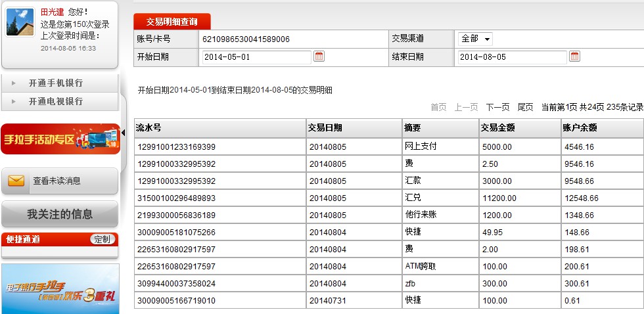The width and height of the screenshot is (644, 314).
Task: Click the 结束日期 input field
Action: click(x=511, y=57)
